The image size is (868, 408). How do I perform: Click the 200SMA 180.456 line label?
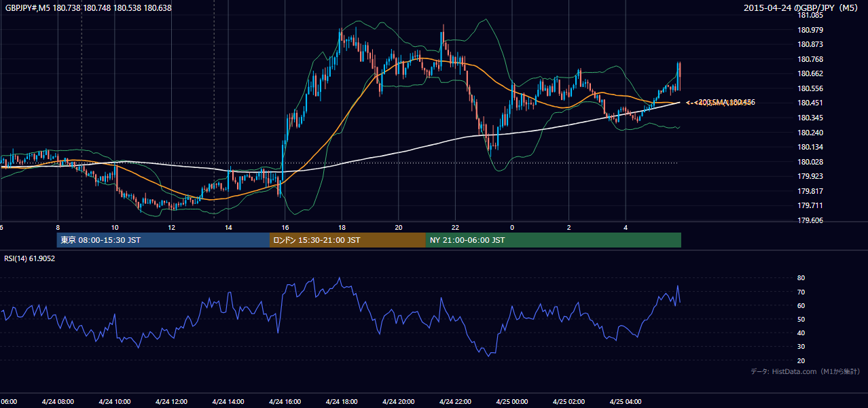coord(726,103)
